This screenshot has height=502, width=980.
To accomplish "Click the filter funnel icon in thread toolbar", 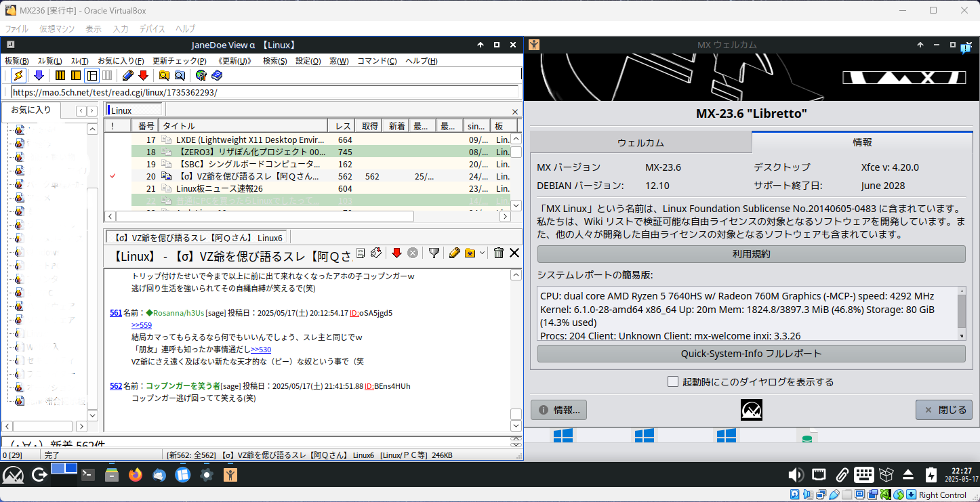I will pos(434,253).
